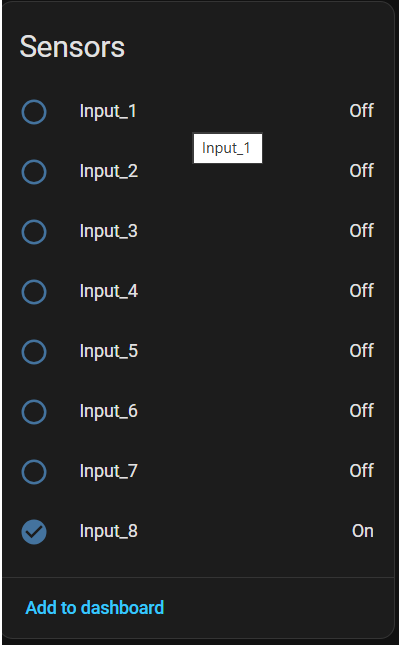Screen dimensions: 400x645
Task: Click the Add to dashboard link
Action: [95, 608]
